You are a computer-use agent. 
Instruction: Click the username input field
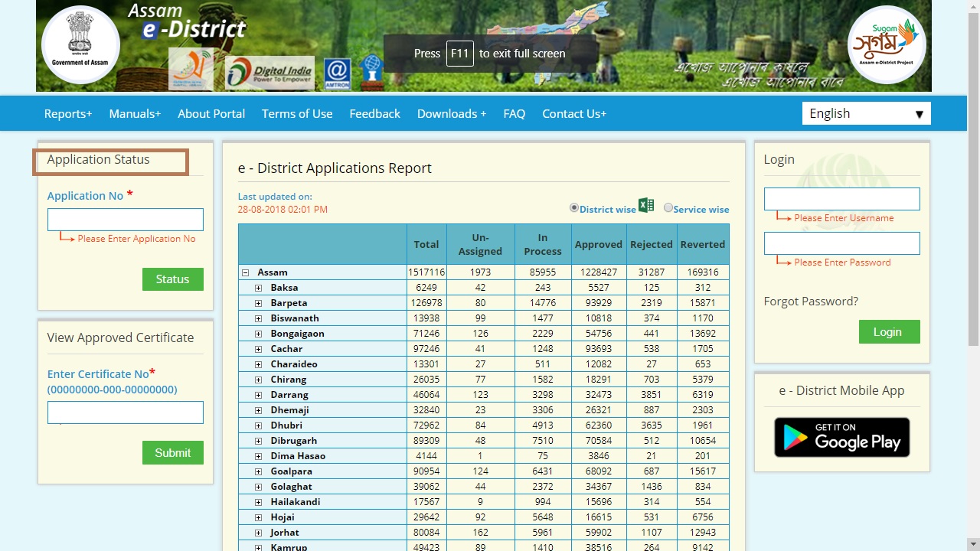click(x=841, y=199)
